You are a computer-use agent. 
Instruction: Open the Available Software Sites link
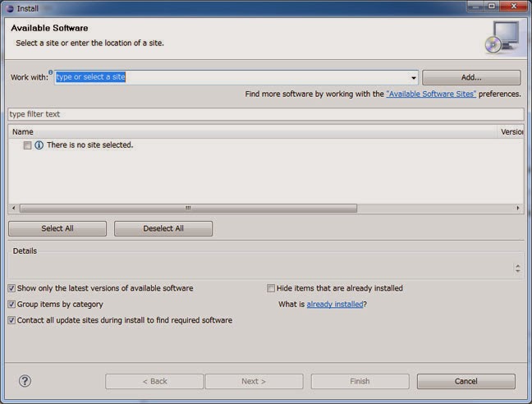click(431, 94)
